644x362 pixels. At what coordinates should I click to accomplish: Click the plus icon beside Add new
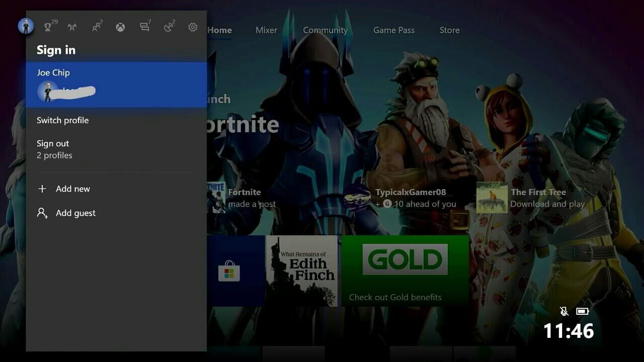pos(42,189)
